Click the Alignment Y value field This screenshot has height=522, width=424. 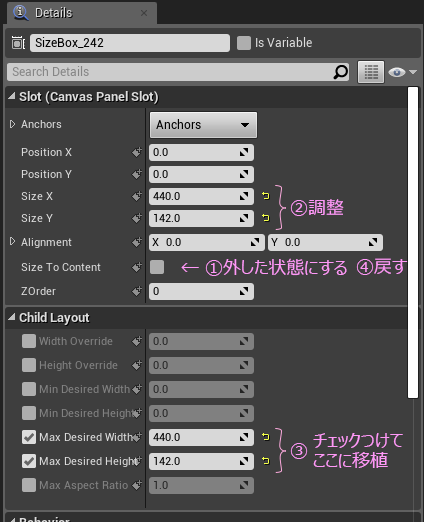click(x=325, y=242)
